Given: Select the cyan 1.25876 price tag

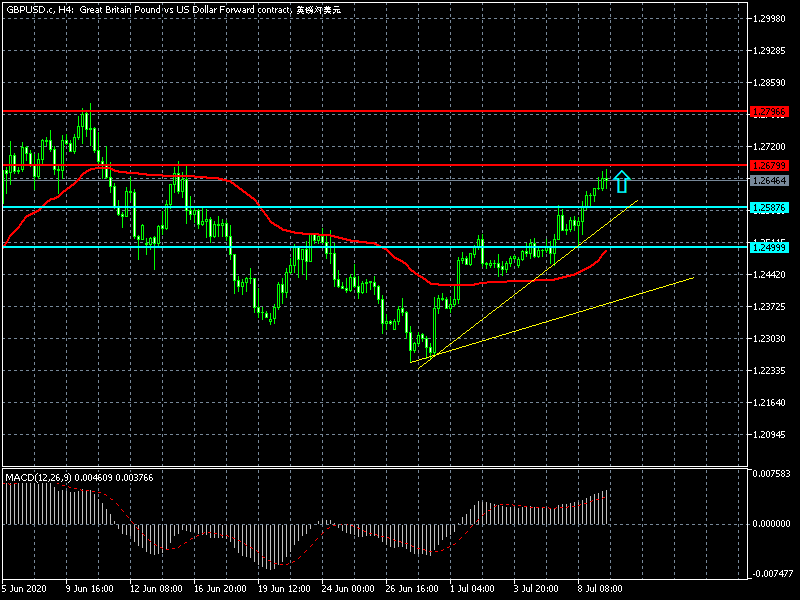Looking at the screenshot, I should 769,208.
